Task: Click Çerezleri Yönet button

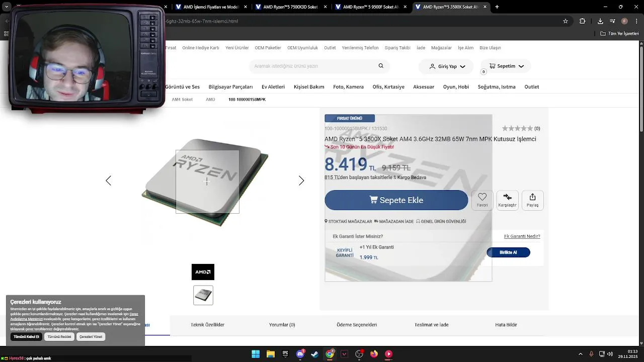Action: [91, 337]
